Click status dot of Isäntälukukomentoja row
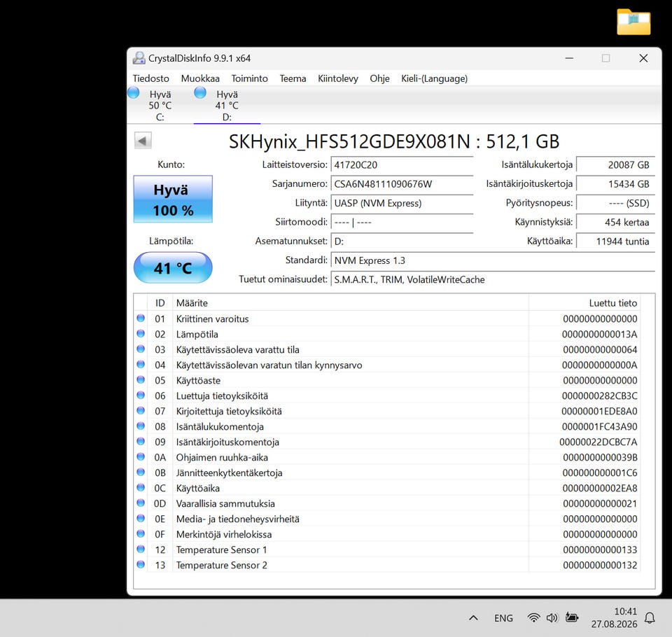This screenshot has height=637, width=672. 141,426
